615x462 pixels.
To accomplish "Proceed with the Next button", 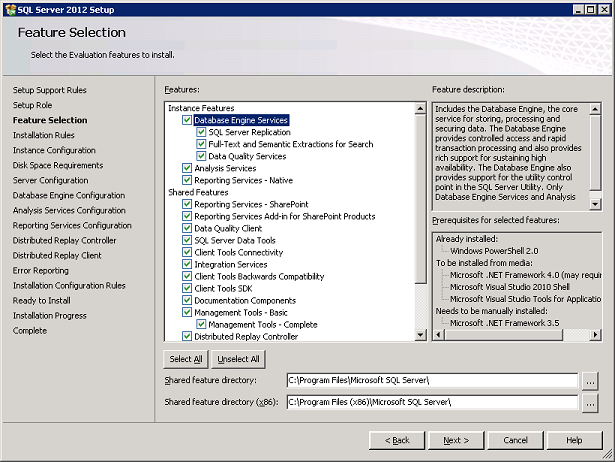I will click(x=456, y=440).
